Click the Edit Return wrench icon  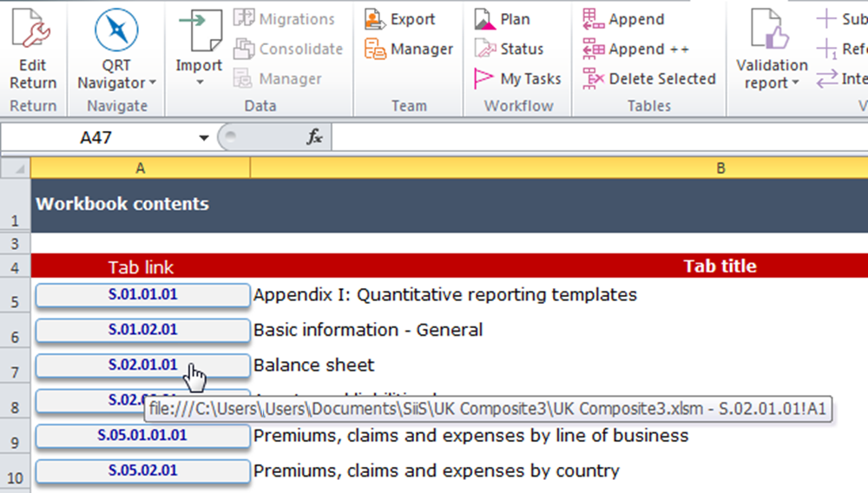coord(32,29)
